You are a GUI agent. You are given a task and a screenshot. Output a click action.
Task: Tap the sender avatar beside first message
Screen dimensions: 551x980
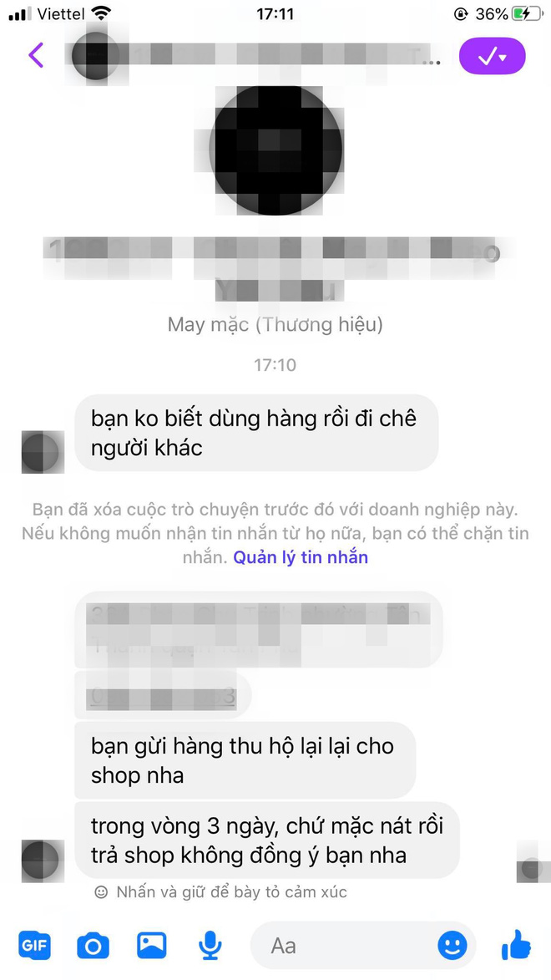point(43,451)
